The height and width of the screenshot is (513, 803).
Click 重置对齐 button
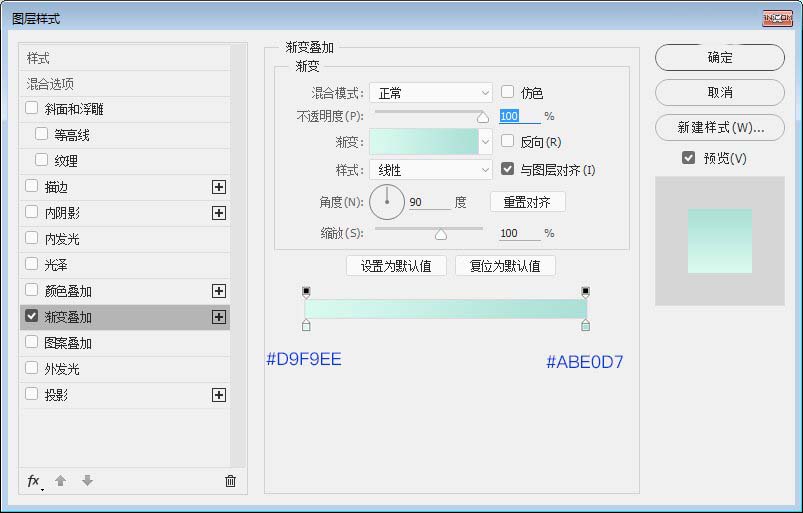point(527,202)
